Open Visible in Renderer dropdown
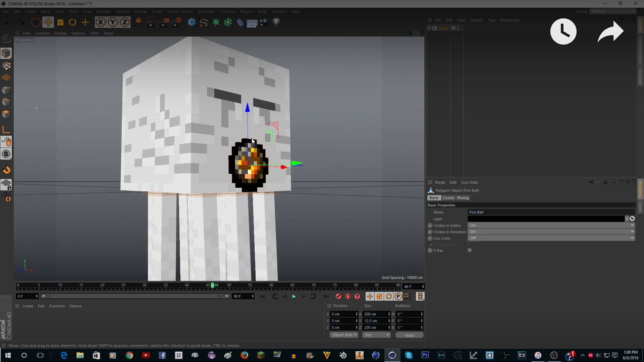The image size is (644, 362). click(x=551, y=232)
